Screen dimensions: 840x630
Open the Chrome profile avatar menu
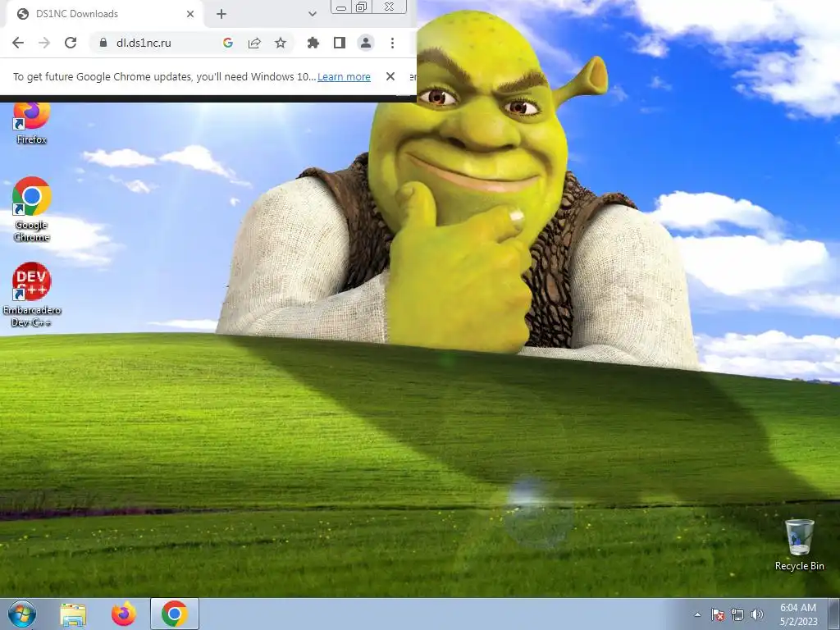coord(365,43)
